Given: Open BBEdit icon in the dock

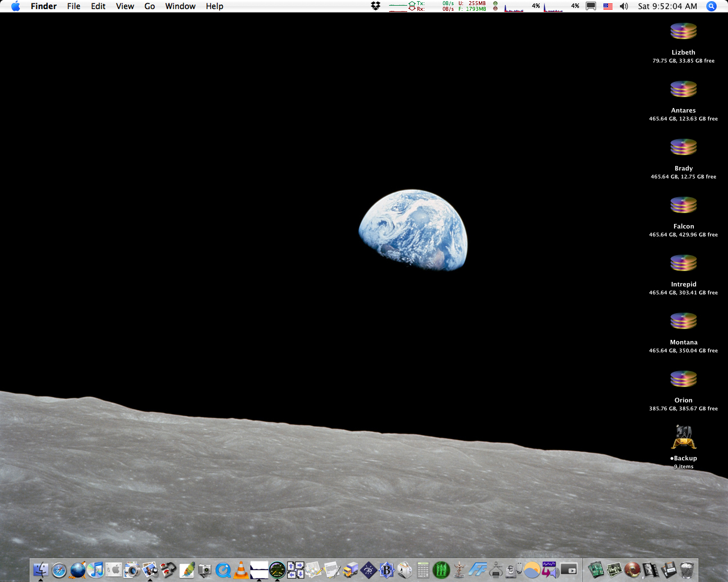Looking at the screenshot, I should pyautogui.click(x=386, y=569).
